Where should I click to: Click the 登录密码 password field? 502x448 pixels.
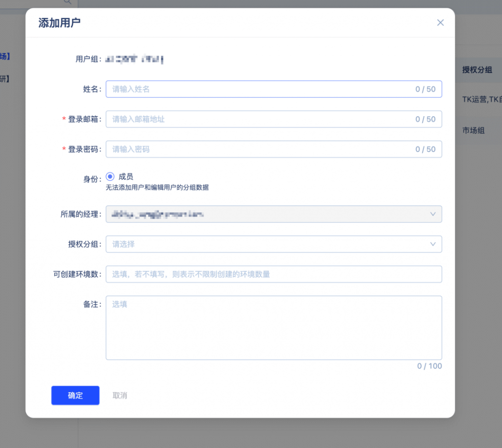pyautogui.click(x=260, y=149)
